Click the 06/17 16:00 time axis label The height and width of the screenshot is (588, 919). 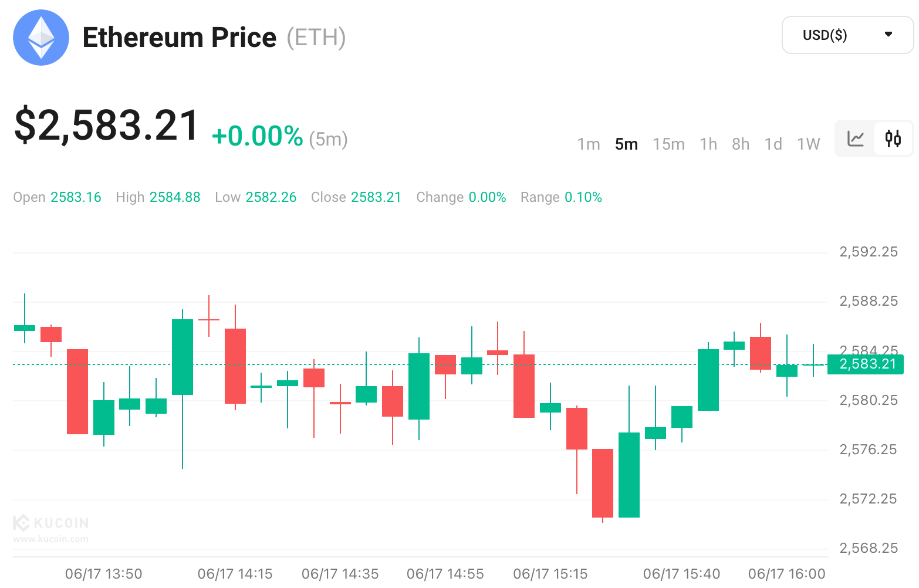pos(786,574)
